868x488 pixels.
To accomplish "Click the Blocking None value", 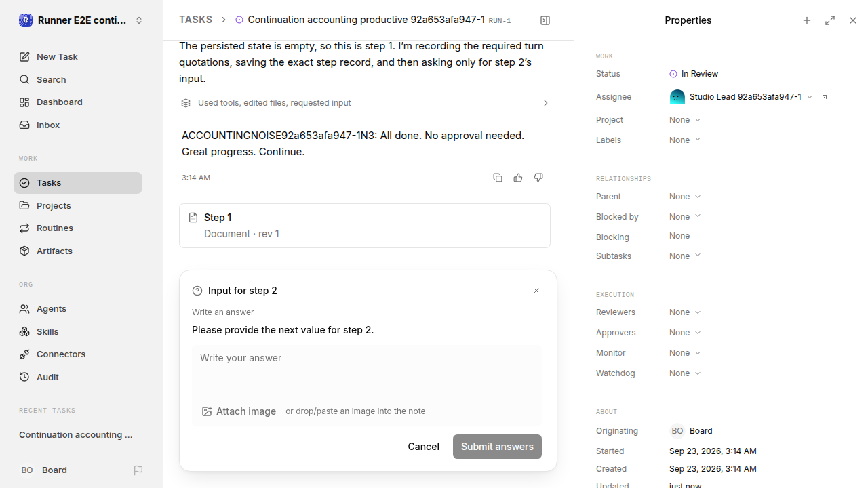I will tap(679, 236).
